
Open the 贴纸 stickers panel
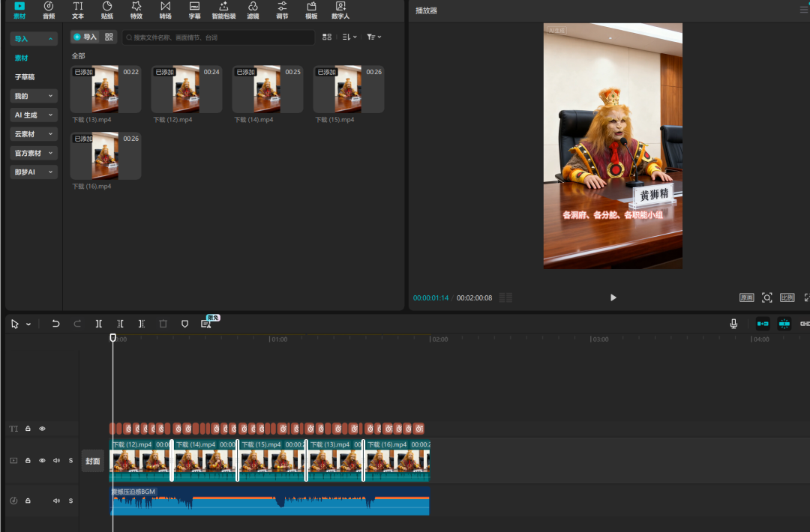click(107, 10)
